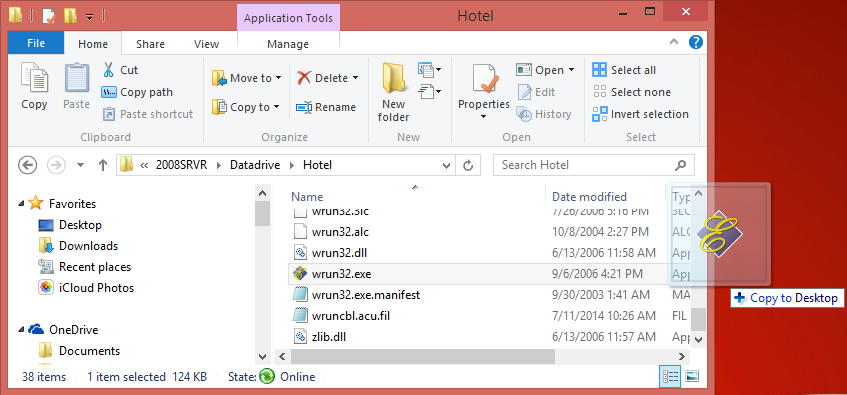The width and height of the screenshot is (847, 395).
Task: Select the Home ribbon tab
Action: click(93, 44)
